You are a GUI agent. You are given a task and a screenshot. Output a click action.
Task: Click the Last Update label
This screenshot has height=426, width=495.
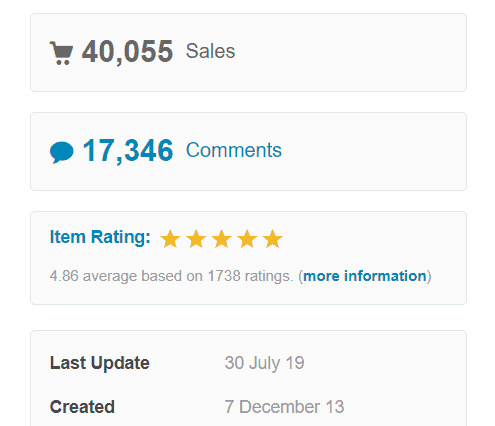[x=99, y=363]
